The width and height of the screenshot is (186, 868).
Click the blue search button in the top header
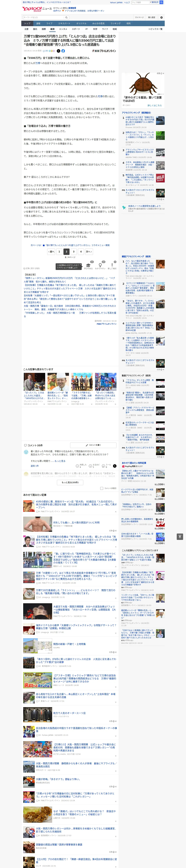[161, 2]
